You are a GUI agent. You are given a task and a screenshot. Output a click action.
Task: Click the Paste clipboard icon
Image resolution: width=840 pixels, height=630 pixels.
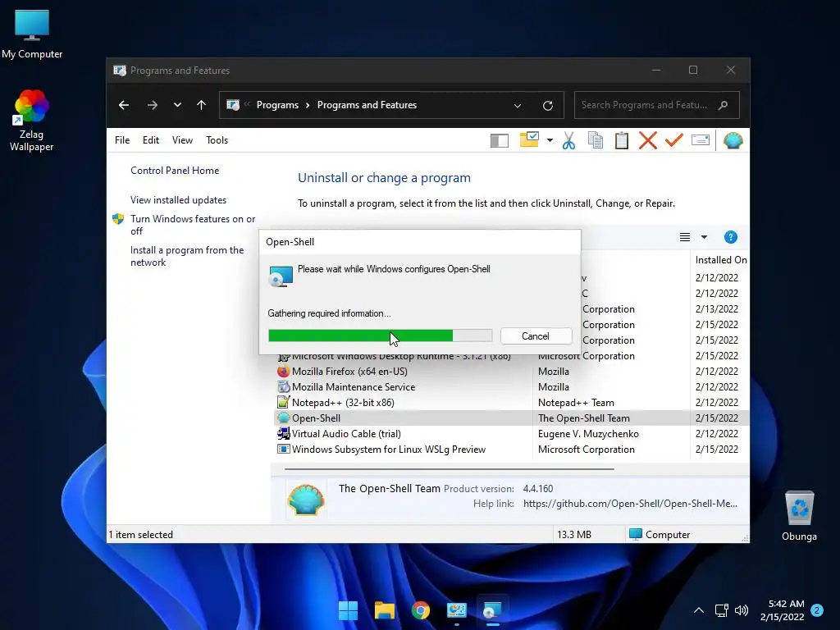point(622,140)
